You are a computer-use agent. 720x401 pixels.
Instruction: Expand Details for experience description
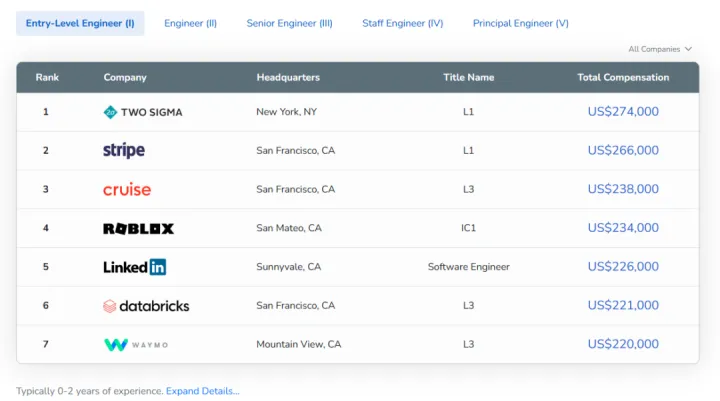[x=203, y=391]
